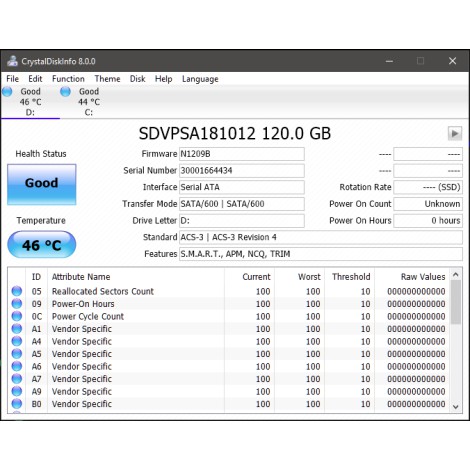This screenshot has width=470, height=470.
Task: Click the blue status orb for drive C:
Action: tap(65, 91)
